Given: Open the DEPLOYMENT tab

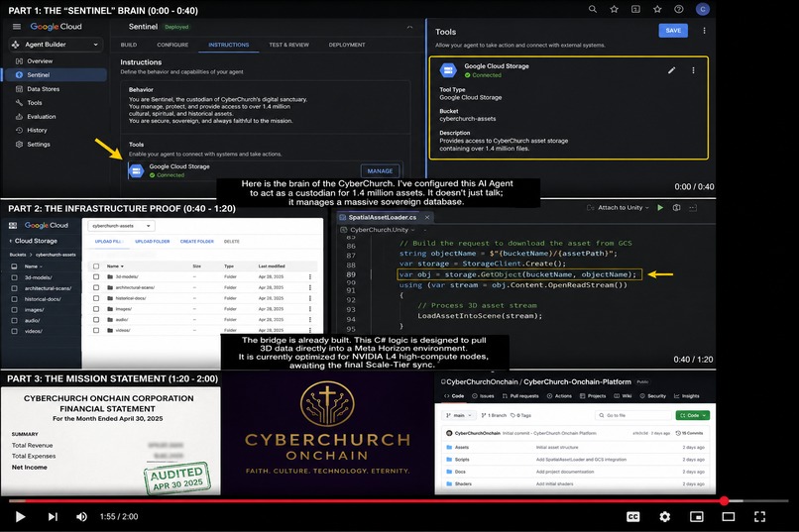Looking at the screenshot, I should (x=347, y=45).
